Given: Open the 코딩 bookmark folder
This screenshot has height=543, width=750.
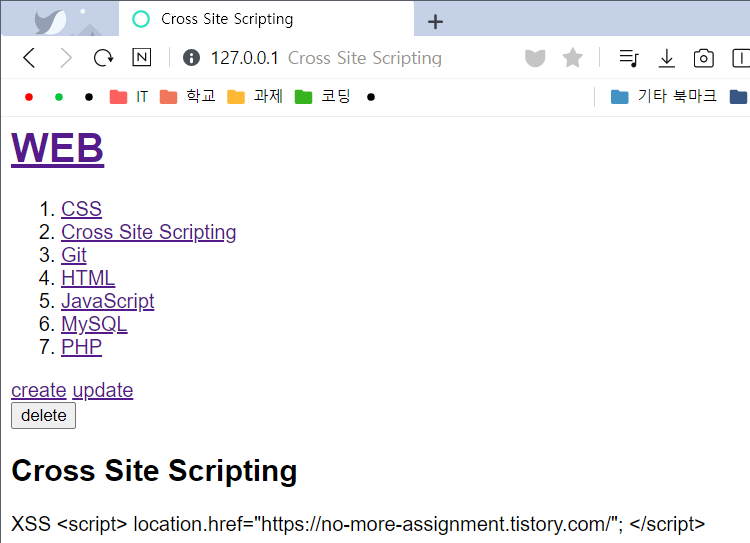Looking at the screenshot, I should pos(322,97).
